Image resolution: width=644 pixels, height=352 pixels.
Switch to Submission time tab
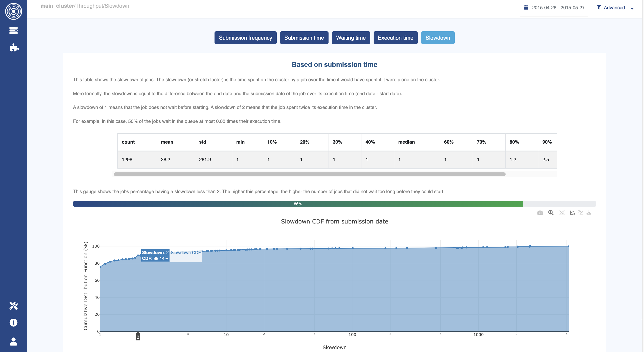tap(304, 38)
